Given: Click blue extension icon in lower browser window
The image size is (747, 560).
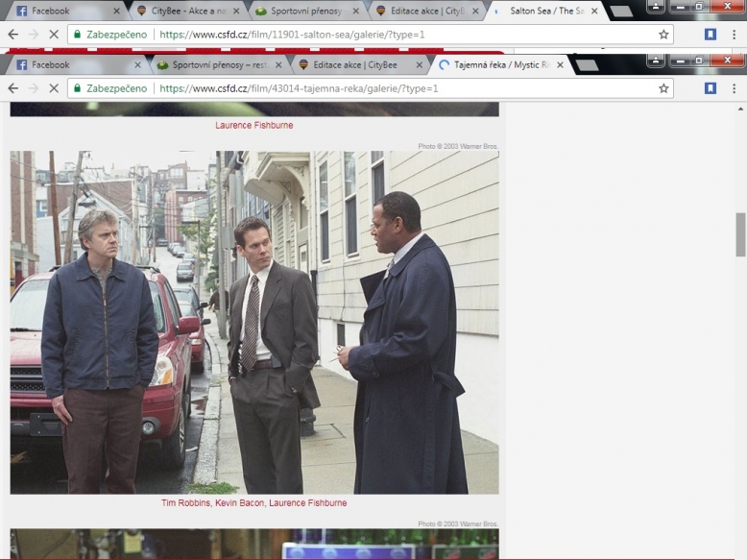Looking at the screenshot, I should pyautogui.click(x=711, y=88).
